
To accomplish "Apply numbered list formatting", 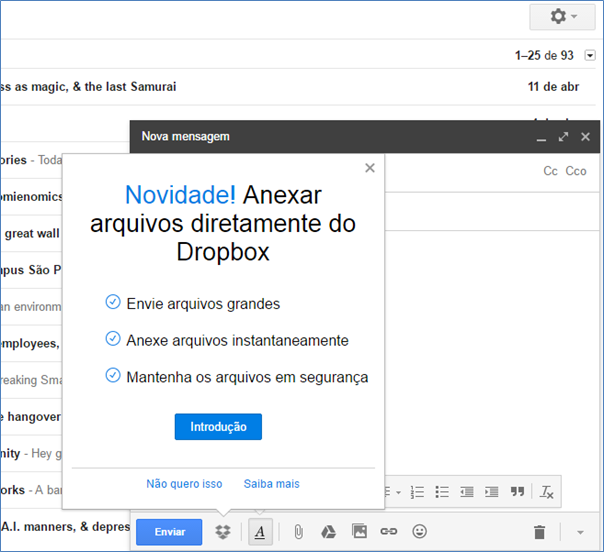I will [x=418, y=492].
